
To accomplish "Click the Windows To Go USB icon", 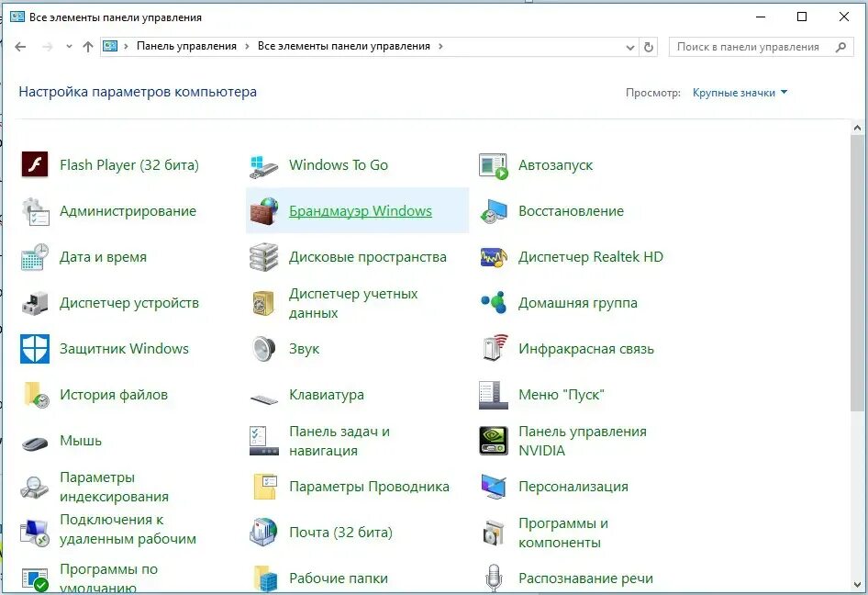I will click(263, 166).
